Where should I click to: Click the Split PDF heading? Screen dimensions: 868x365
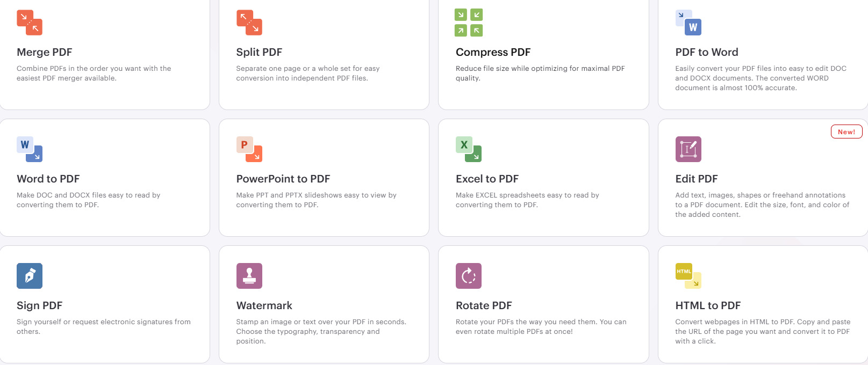259,52
